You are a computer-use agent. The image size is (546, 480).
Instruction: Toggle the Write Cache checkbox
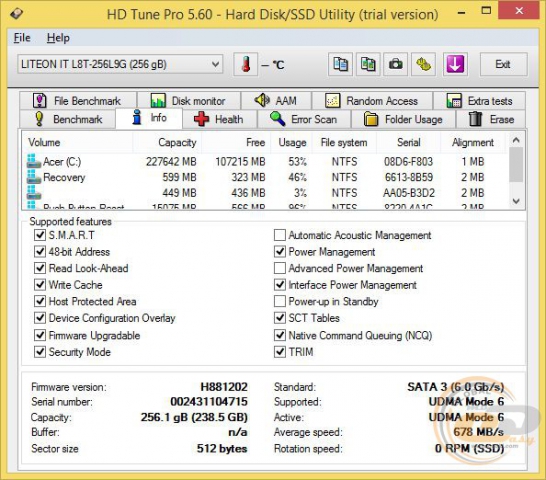click(x=40, y=285)
